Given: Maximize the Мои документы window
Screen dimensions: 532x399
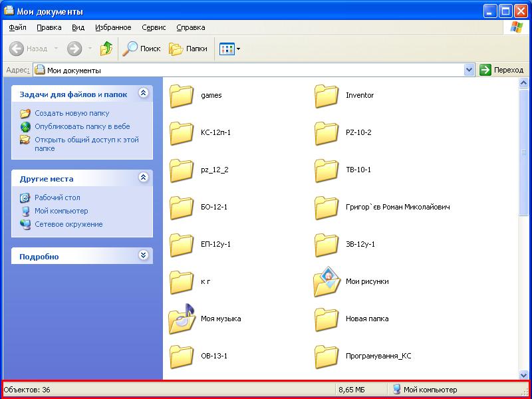Looking at the screenshot, I should (505, 11).
